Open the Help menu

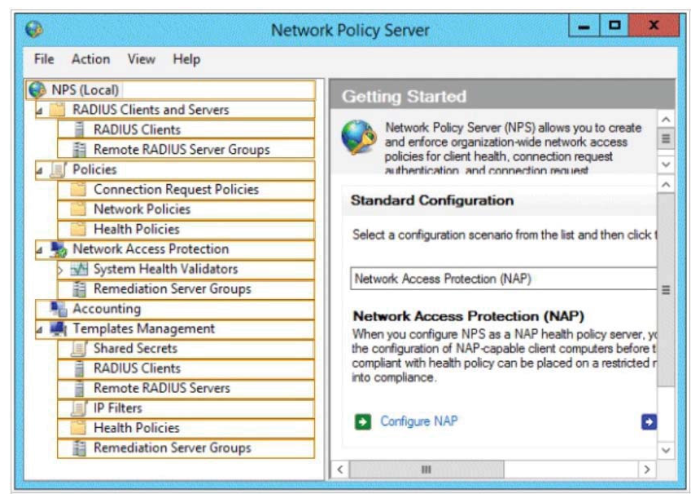coord(186,59)
